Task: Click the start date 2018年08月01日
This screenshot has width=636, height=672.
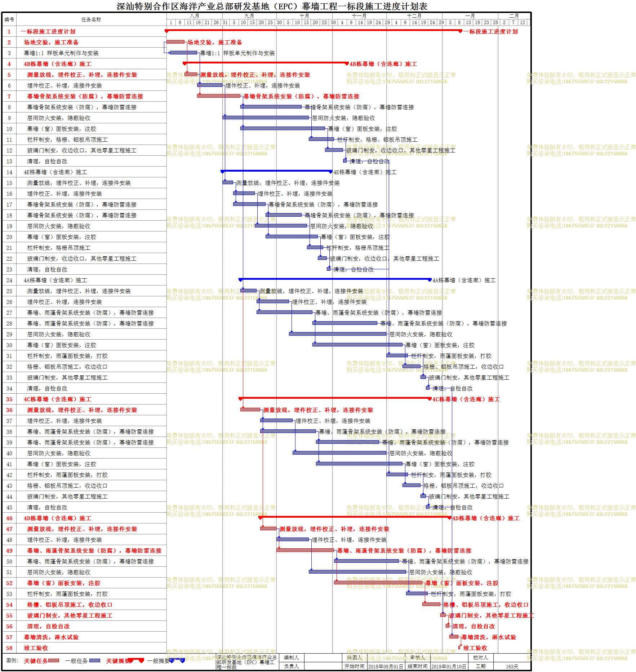Action: (x=386, y=667)
